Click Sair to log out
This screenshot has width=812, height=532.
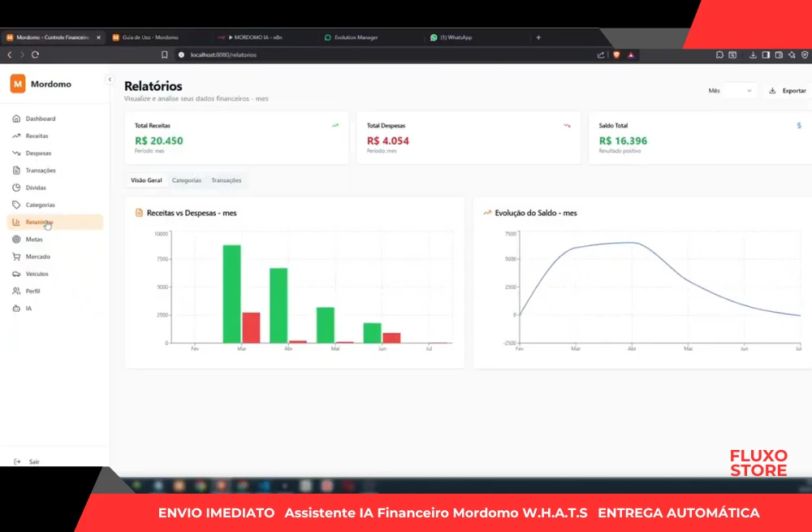click(33, 461)
